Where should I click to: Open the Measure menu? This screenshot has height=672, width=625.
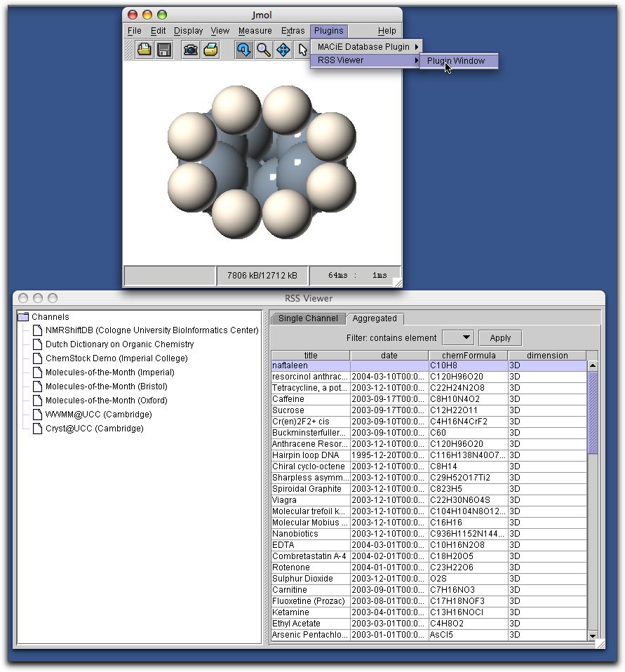tap(255, 31)
